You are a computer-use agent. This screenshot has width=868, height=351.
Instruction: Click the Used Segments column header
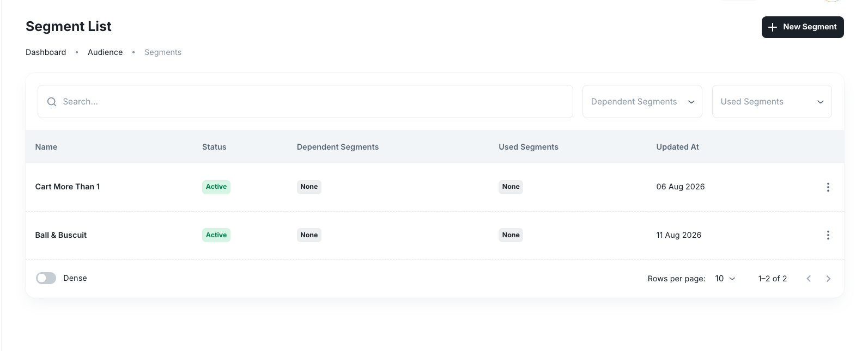pos(529,147)
